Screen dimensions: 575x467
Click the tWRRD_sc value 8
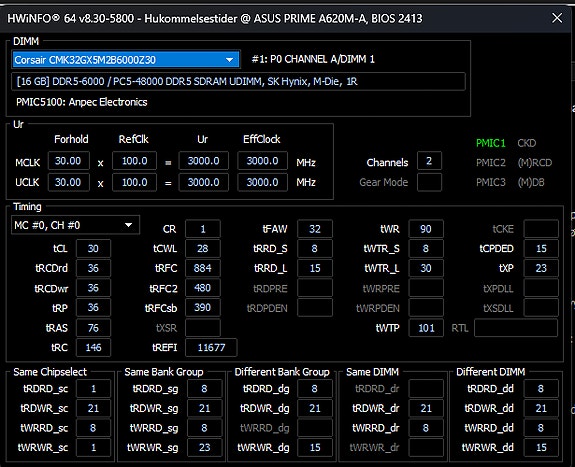click(x=93, y=428)
